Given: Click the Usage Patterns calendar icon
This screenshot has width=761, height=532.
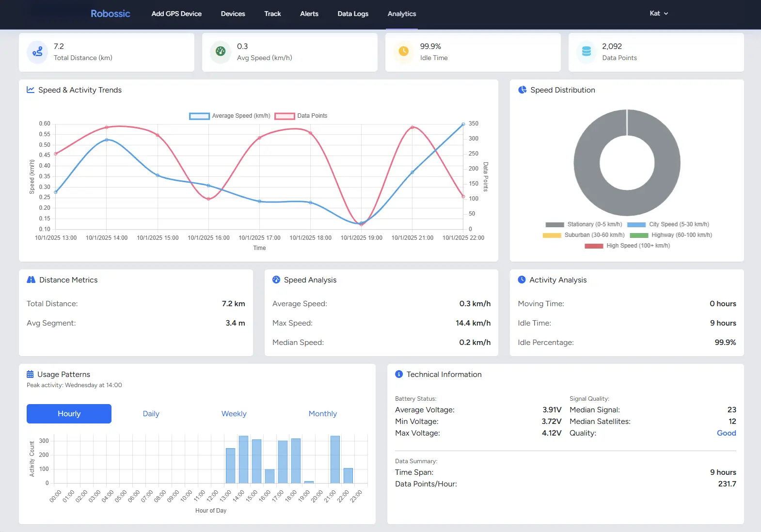Looking at the screenshot, I should (x=30, y=375).
